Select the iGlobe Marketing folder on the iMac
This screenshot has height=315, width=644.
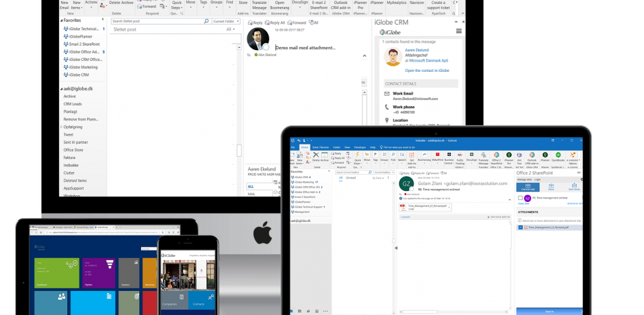(84, 67)
